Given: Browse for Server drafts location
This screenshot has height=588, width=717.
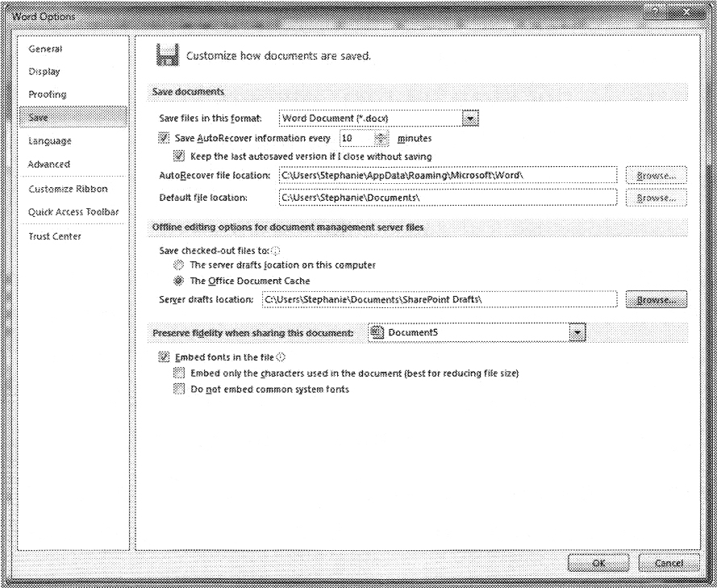Looking at the screenshot, I should 657,299.
